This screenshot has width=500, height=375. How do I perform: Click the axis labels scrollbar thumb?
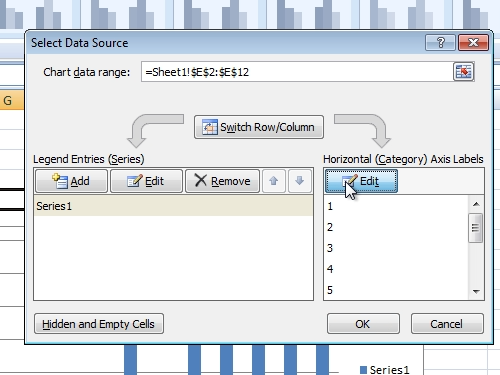475,228
